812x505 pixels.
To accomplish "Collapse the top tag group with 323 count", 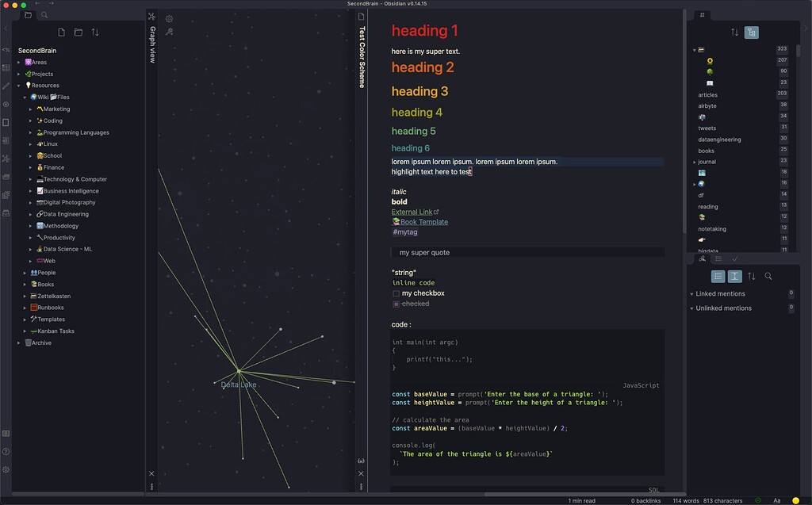I will coord(695,50).
